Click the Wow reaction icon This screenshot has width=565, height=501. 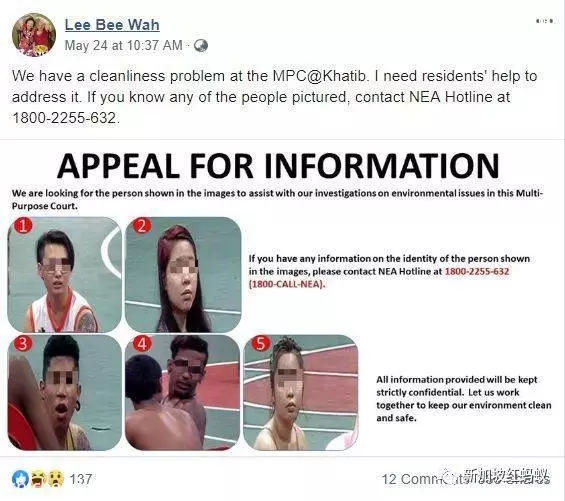point(55,479)
